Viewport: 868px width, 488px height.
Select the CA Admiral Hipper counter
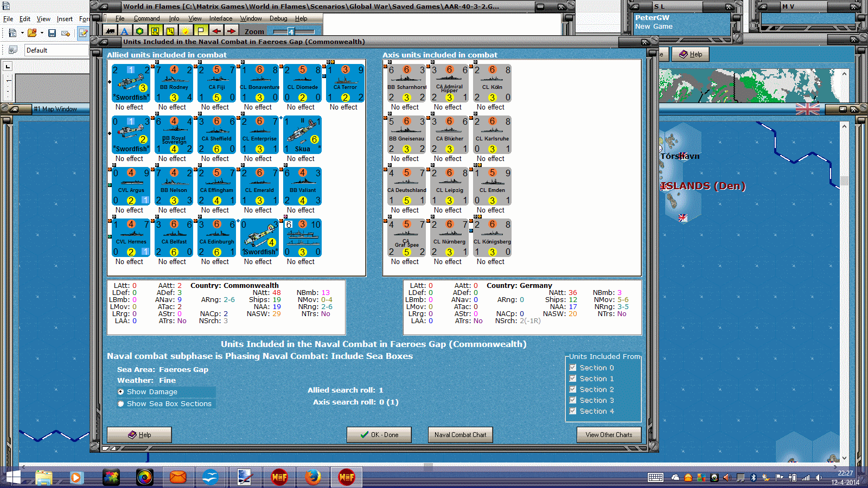tap(450, 84)
